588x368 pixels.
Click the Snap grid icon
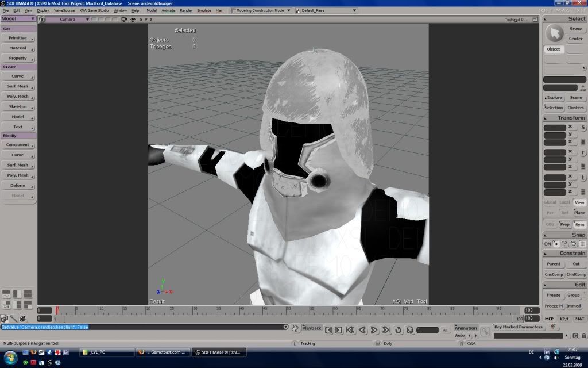(x=582, y=244)
